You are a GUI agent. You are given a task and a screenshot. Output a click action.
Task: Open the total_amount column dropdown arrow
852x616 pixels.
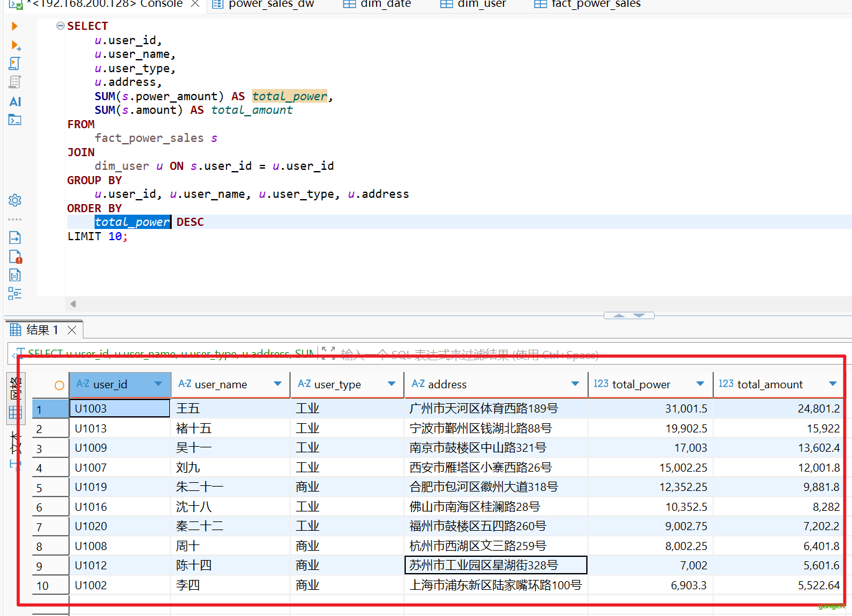coord(833,384)
